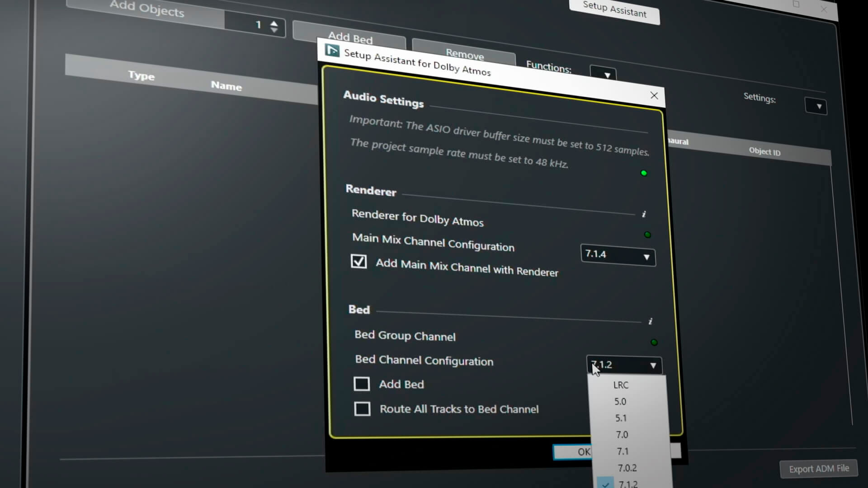The image size is (868, 488).
Task: Select 5.1 from the bed configuration list
Action: 621,418
